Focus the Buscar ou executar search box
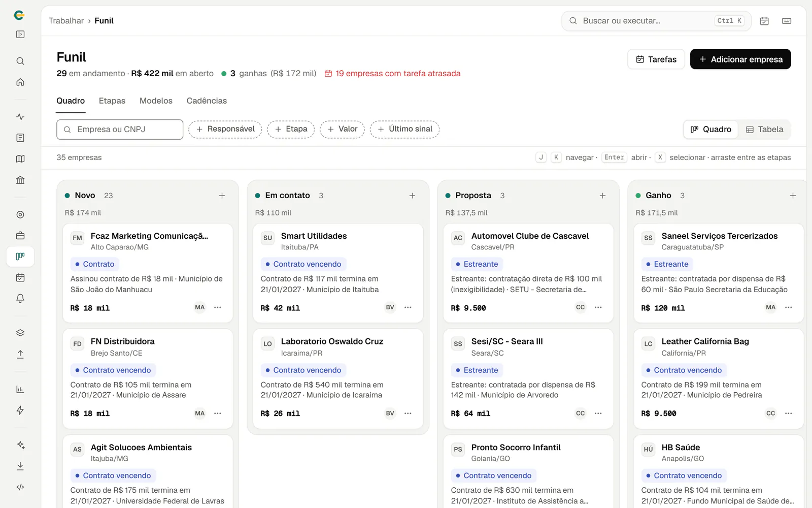 coord(656,21)
